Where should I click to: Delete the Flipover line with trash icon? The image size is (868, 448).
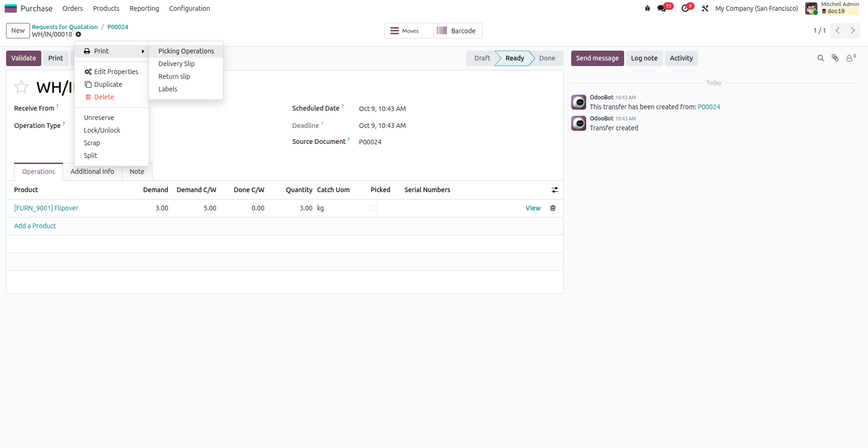click(553, 208)
